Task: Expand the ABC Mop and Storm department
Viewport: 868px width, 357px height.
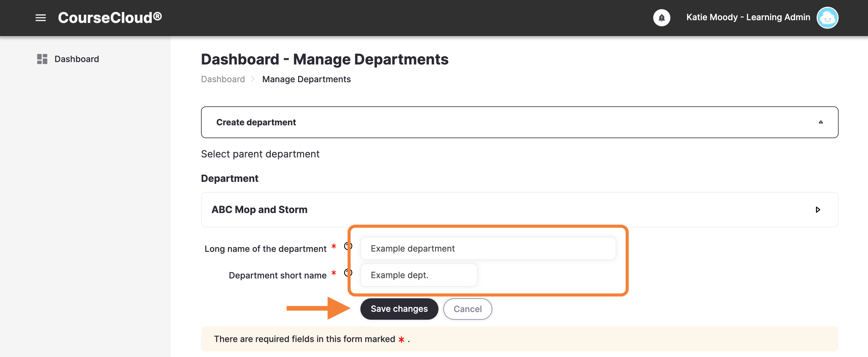Action: click(x=818, y=210)
